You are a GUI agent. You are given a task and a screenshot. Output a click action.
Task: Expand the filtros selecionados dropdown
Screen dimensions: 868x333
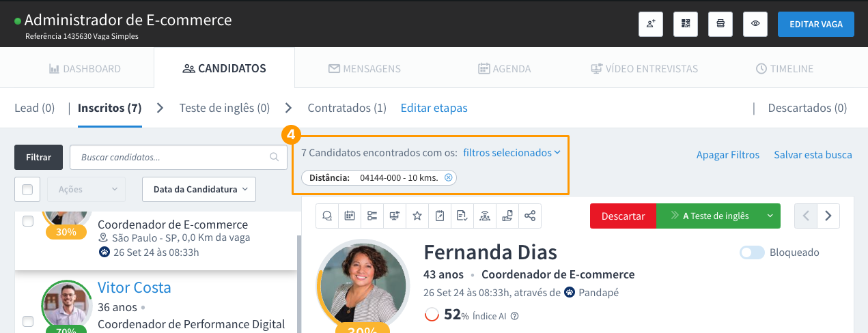[x=512, y=153]
